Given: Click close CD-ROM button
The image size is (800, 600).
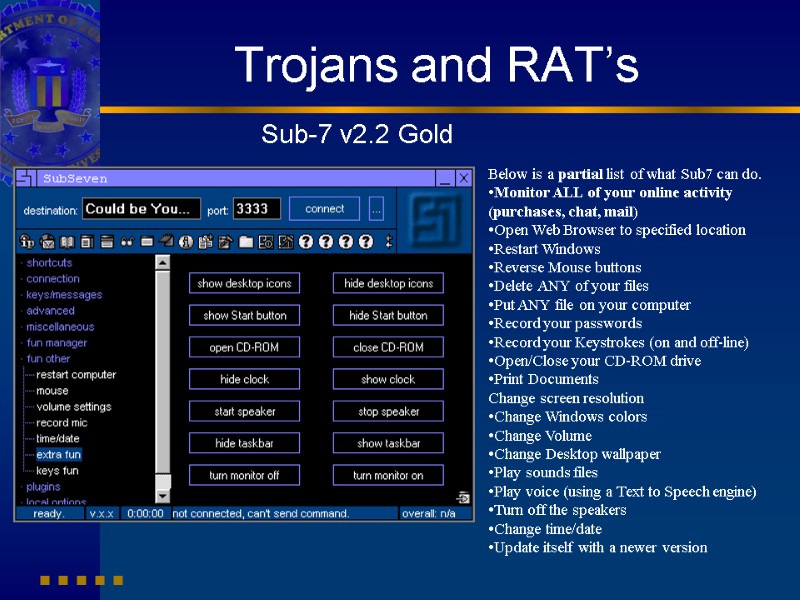Looking at the screenshot, I should click(388, 347).
